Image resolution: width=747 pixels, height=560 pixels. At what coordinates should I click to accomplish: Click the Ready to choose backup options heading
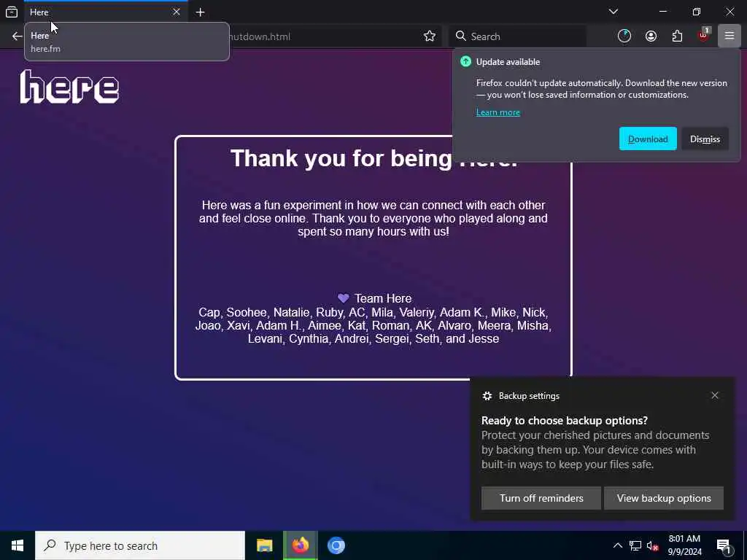pyautogui.click(x=565, y=421)
